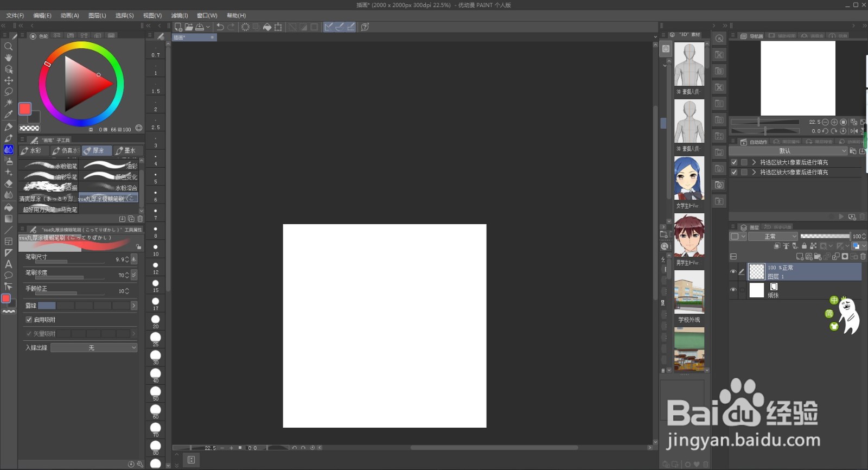
Task: Select 油彩平笔 brush
Action: pos(49,176)
